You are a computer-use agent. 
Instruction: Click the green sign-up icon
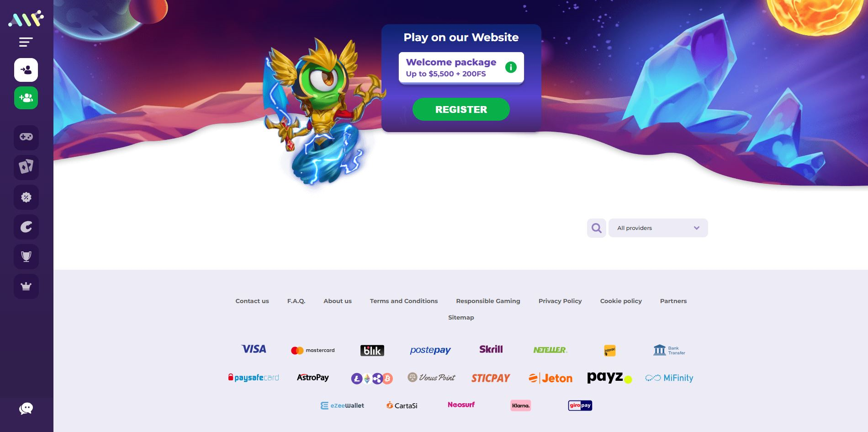coord(26,98)
